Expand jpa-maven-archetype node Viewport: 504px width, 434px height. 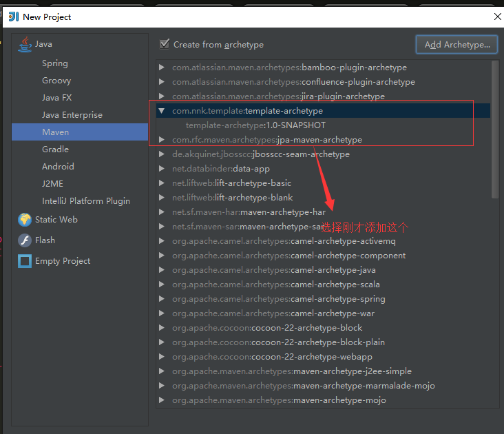162,140
